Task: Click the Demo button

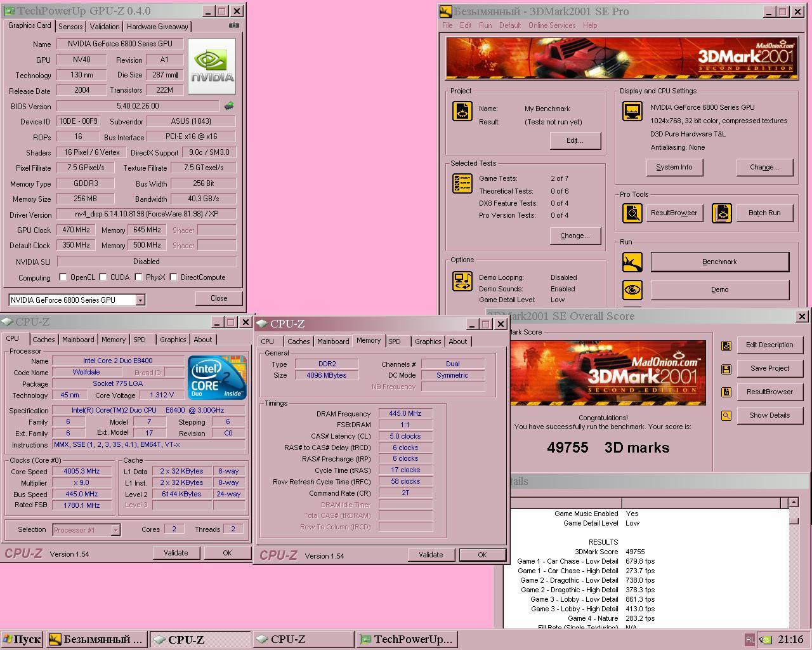Action: click(x=720, y=289)
